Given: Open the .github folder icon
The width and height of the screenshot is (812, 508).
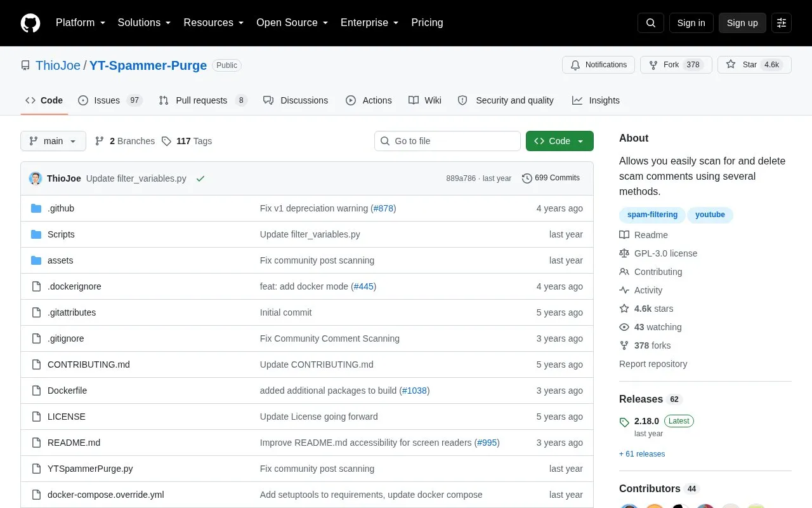Looking at the screenshot, I should coord(36,208).
